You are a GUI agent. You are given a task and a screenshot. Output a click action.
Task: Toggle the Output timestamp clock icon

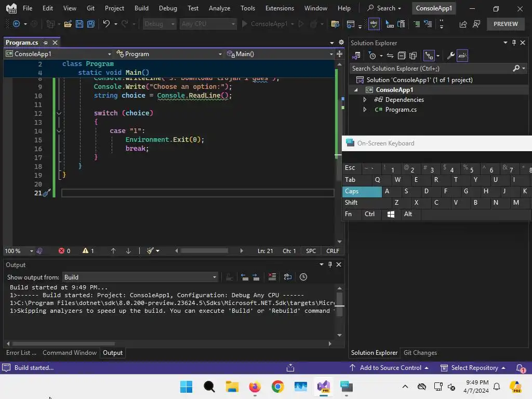point(303,277)
